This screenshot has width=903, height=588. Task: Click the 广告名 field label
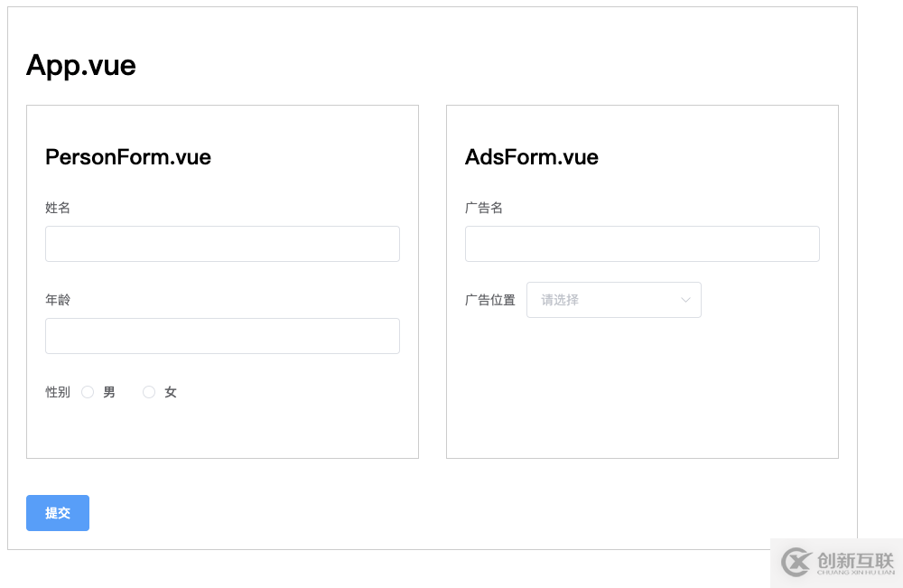[484, 208]
